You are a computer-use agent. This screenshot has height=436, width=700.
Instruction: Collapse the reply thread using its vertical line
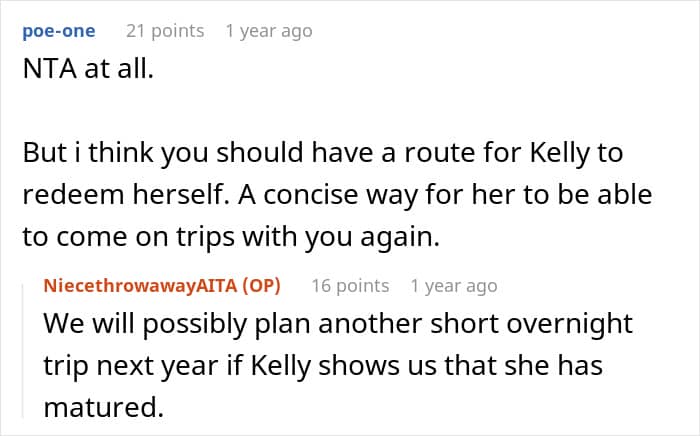pos(23,350)
